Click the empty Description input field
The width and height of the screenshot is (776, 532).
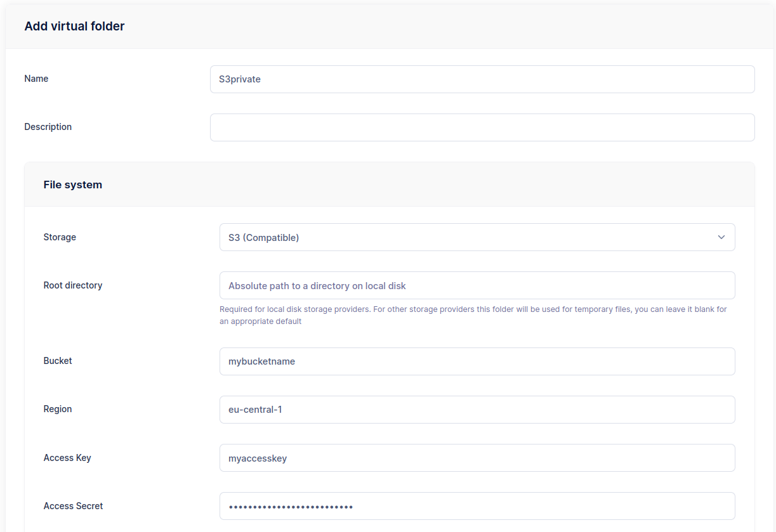coord(482,127)
